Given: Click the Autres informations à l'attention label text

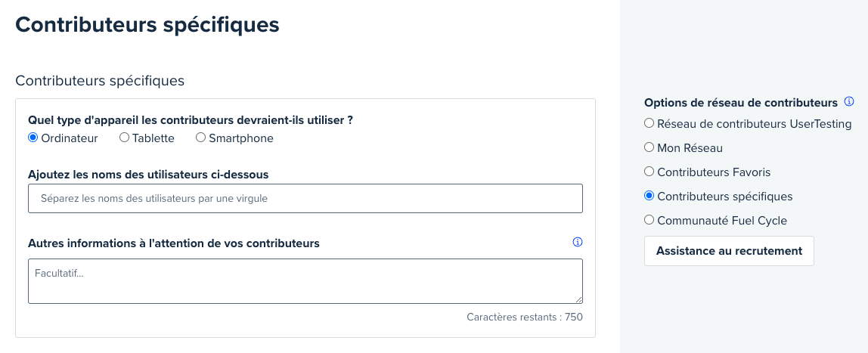Looking at the screenshot, I should click(174, 243).
